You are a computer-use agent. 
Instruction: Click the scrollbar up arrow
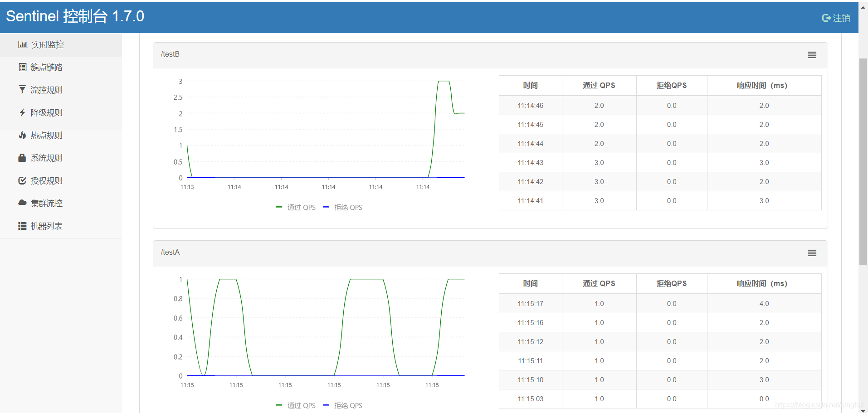click(863, 7)
